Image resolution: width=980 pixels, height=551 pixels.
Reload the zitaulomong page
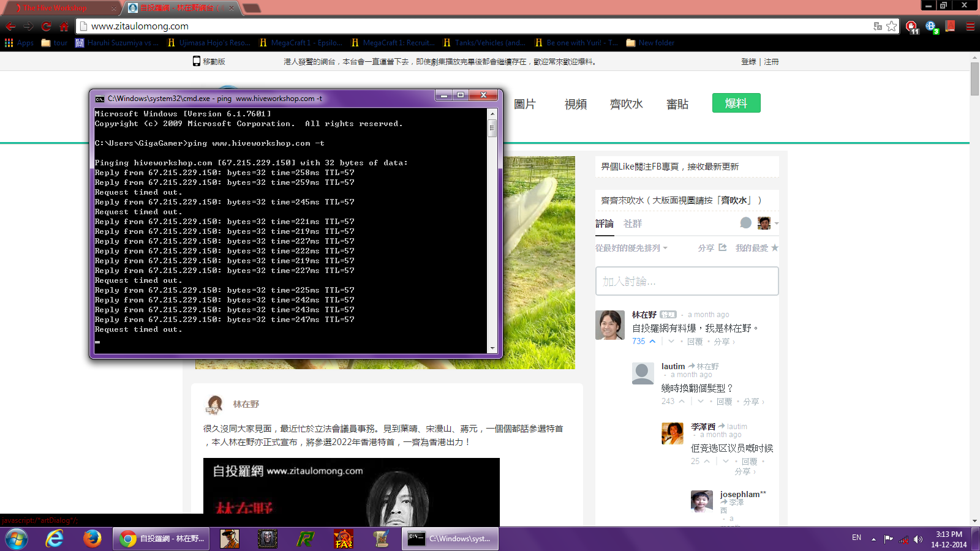click(x=46, y=26)
